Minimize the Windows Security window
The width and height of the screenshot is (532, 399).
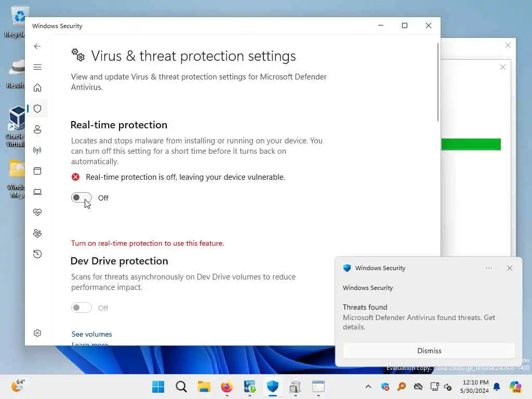[x=381, y=25]
